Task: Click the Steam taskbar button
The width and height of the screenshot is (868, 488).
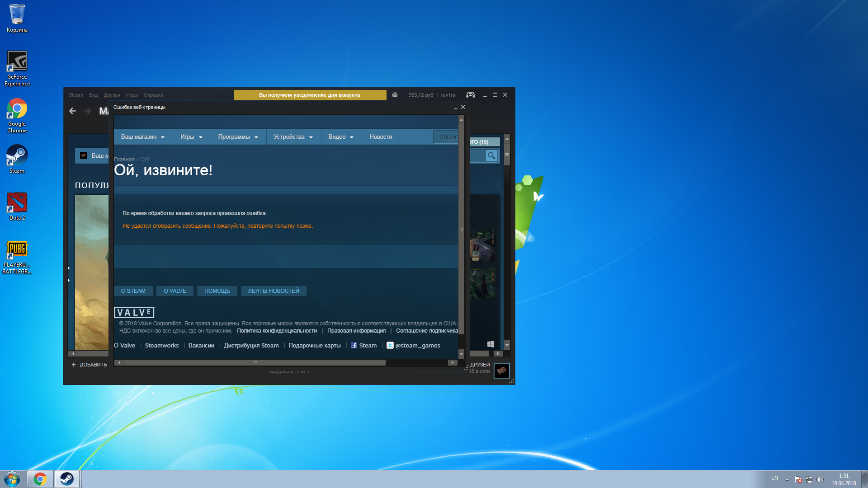Action: pyautogui.click(x=67, y=479)
